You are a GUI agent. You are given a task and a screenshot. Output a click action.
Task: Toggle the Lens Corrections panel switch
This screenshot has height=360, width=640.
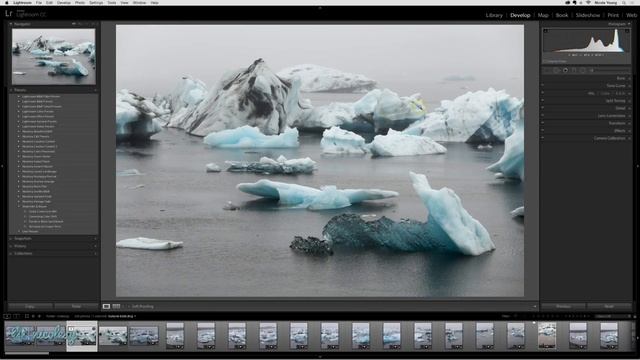tap(543, 116)
